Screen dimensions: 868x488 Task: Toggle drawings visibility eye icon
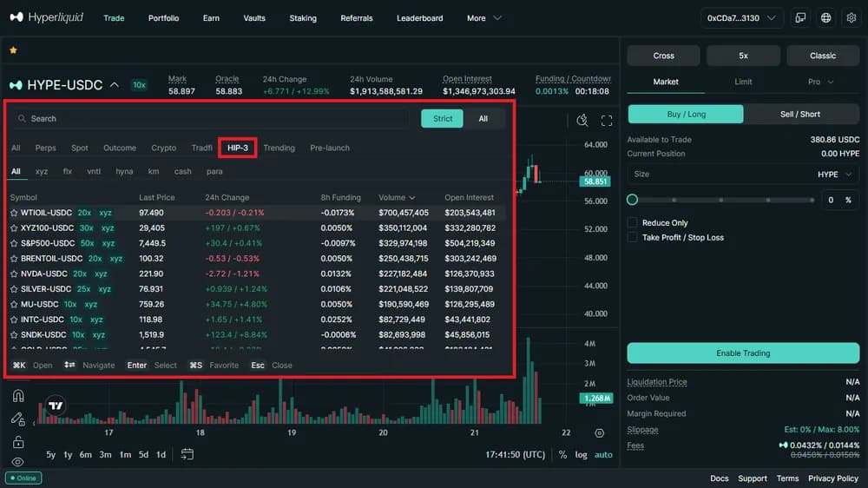[18, 462]
